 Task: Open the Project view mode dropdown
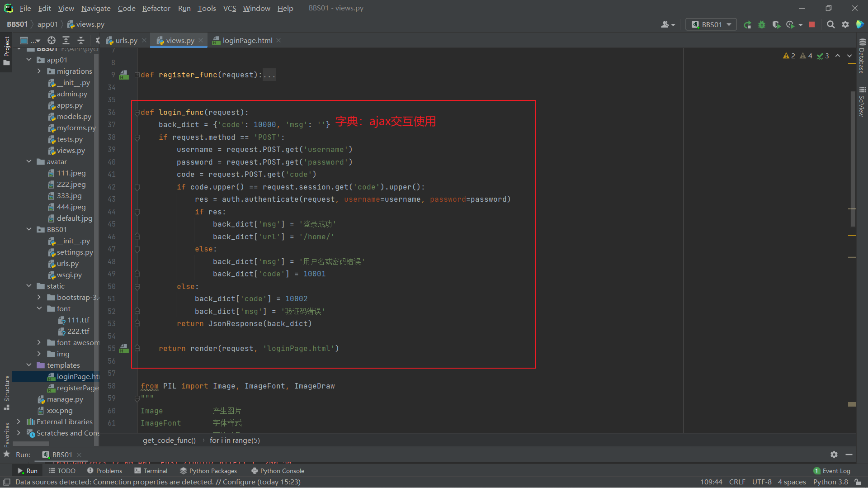30,40
